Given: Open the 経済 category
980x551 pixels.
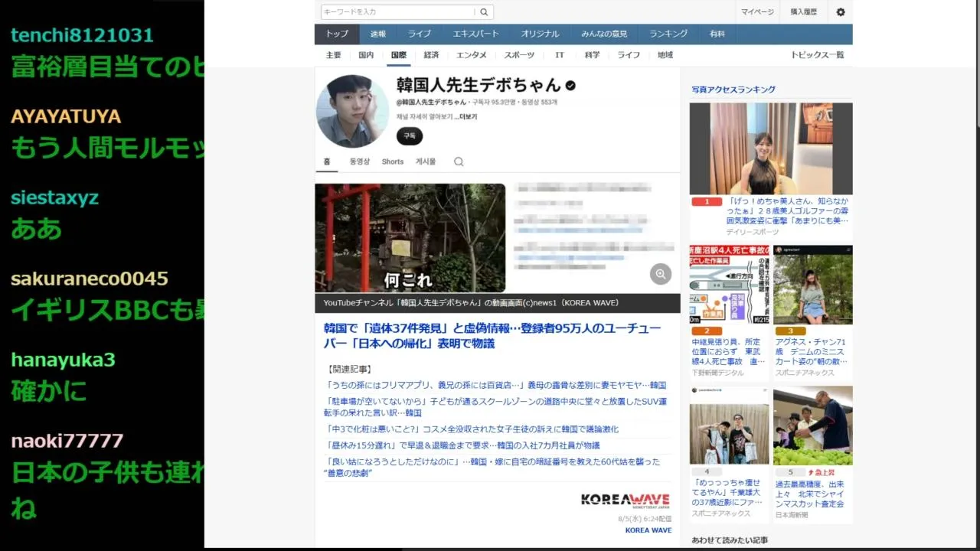Looking at the screenshot, I should 431,55.
